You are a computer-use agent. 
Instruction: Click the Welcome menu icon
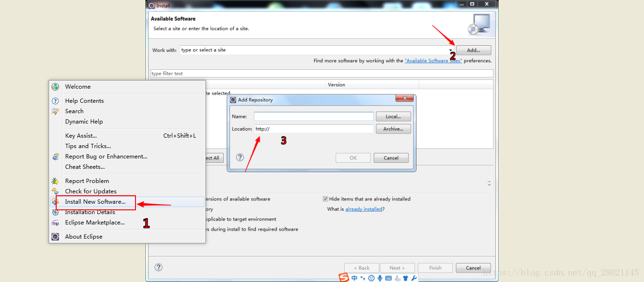pos(55,87)
